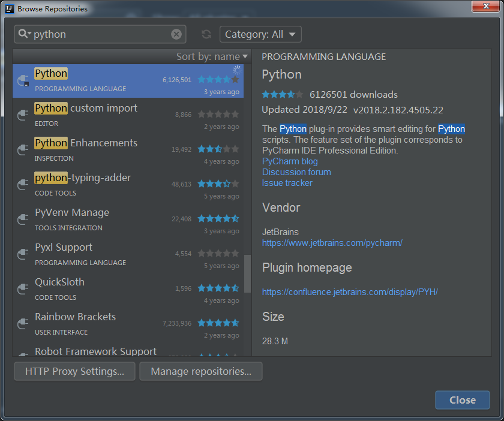Open the PyCharm blog link
This screenshot has height=421, width=504.
pyautogui.click(x=290, y=161)
